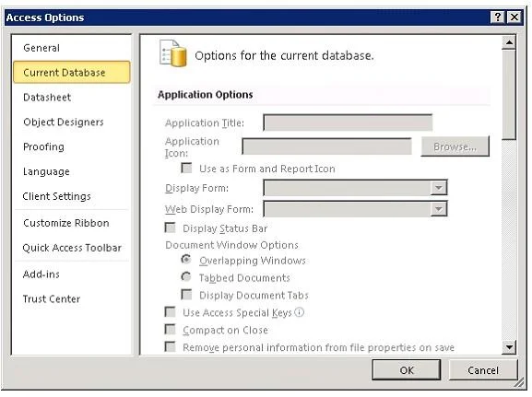Image resolution: width=532 pixels, height=397 pixels.
Task: Check Use as Form and Report Icon
Action: click(x=186, y=168)
